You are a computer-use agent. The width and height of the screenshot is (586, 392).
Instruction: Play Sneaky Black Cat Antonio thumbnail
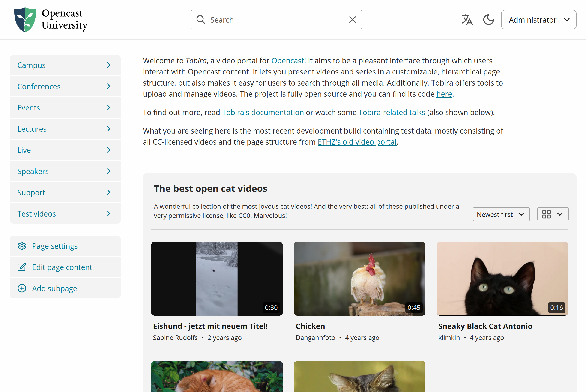[x=502, y=279]
